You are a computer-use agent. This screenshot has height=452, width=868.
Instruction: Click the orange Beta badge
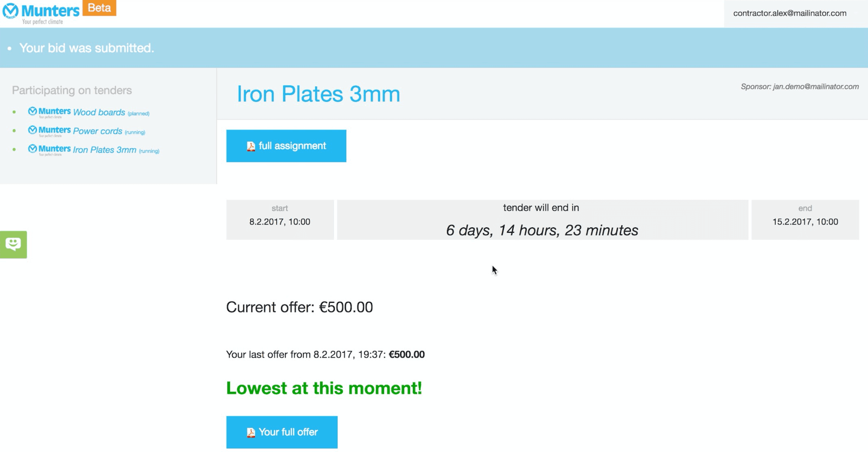(x=99, y=8)
